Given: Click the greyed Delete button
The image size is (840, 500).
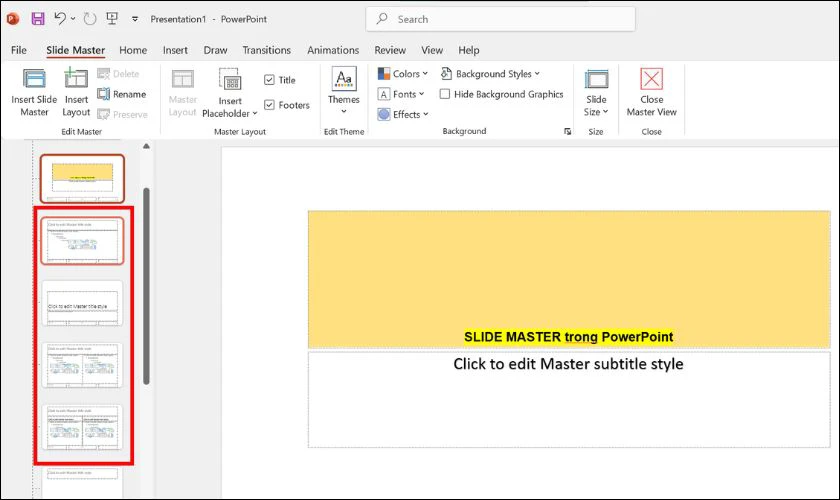Looking at the screenshot, I should [118, 74].
